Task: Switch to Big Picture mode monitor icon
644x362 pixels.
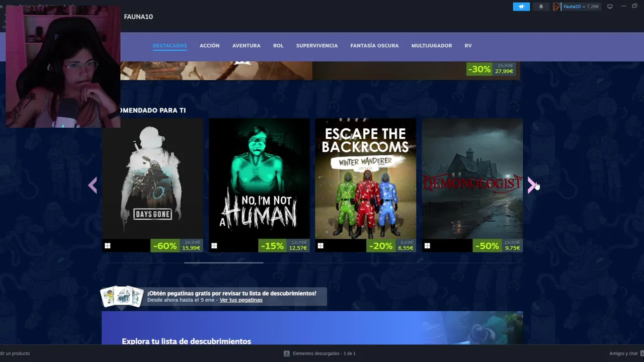Action: [610, 7]
